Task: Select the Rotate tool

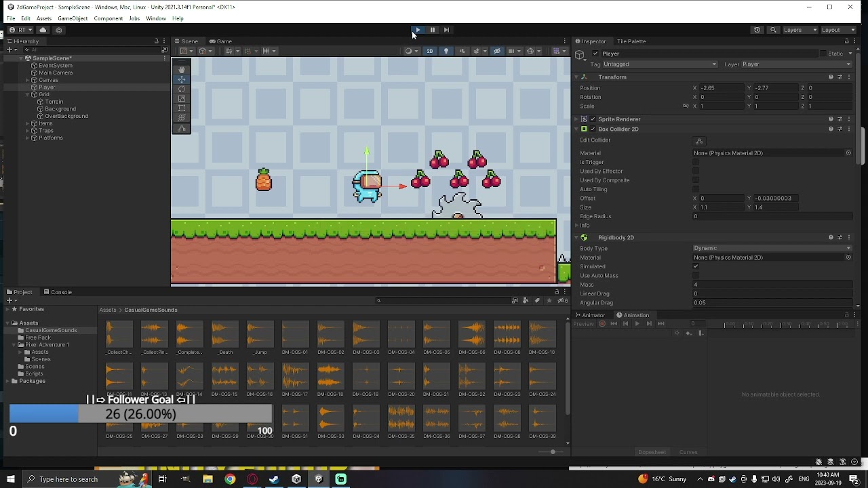Action: click(181, 89)
